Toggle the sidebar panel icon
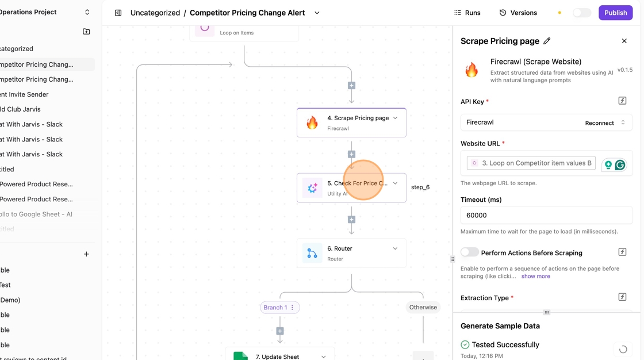 pos(118,13)
